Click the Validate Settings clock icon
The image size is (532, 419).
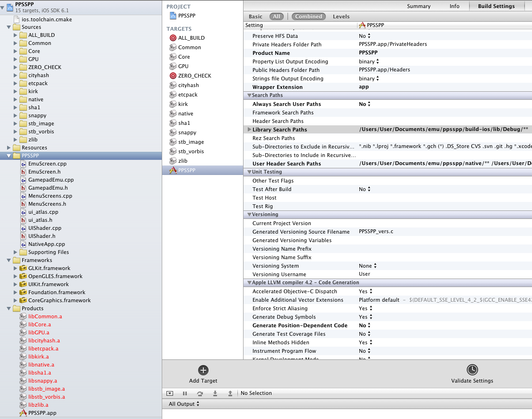pos(472,370)
